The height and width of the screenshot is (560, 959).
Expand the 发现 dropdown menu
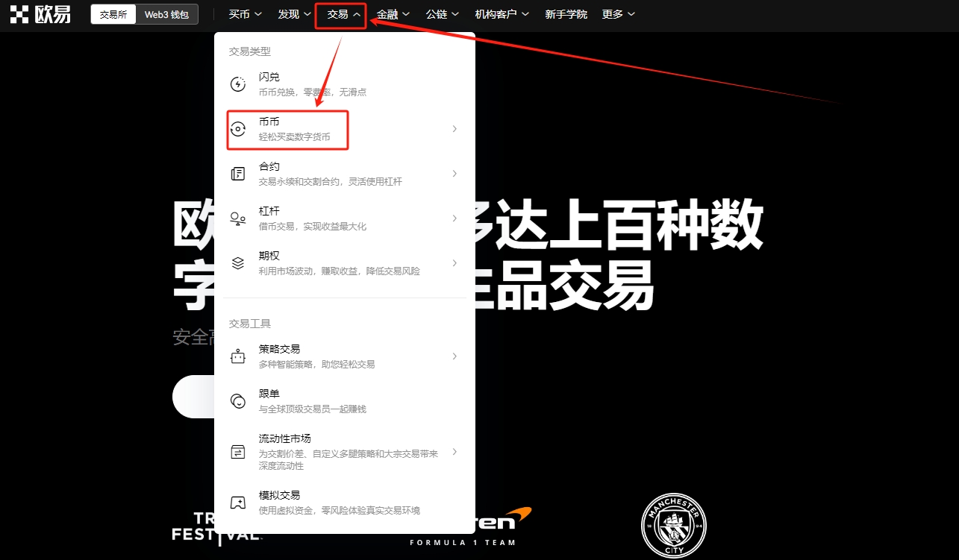pos(295,14)
